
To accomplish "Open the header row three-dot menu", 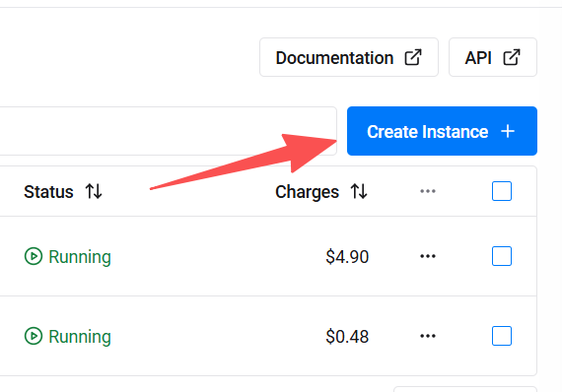I will coord(428,191).
